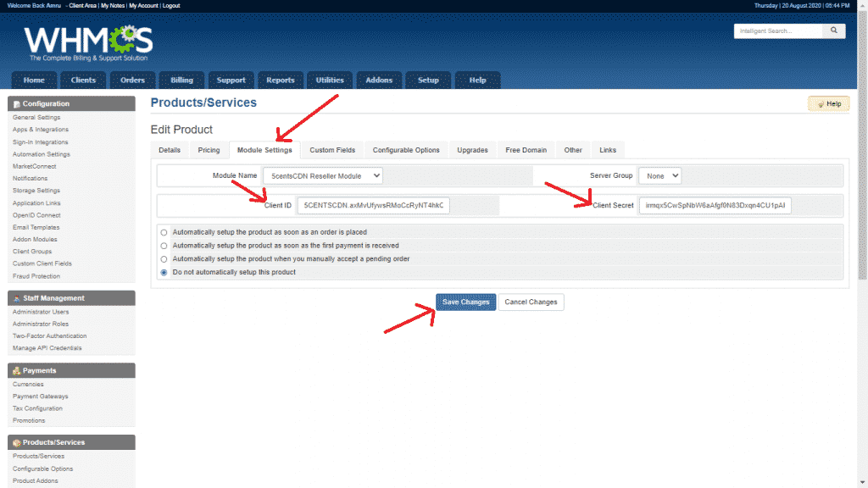868x488 pixels.
Task: Open Manage API Credentials
Action: 47,348
